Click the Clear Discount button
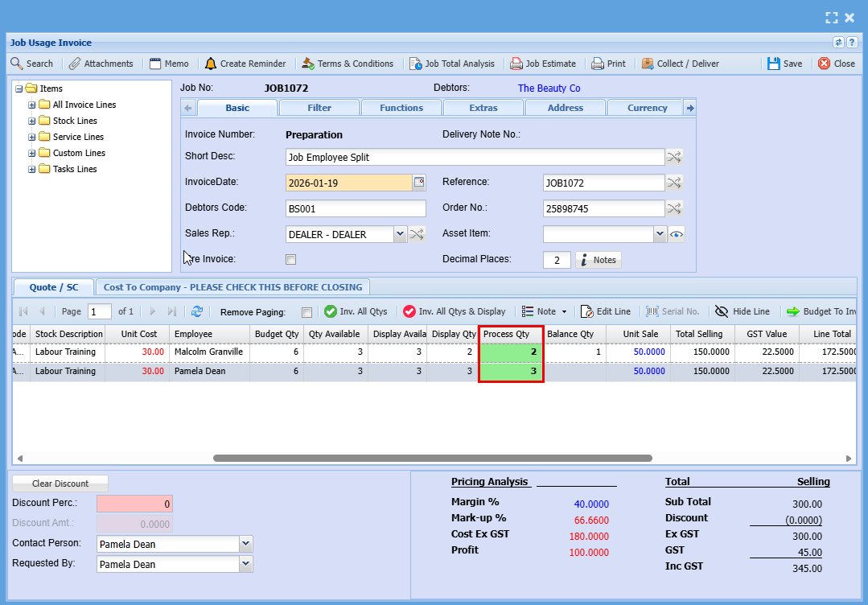 click(60, 484)
